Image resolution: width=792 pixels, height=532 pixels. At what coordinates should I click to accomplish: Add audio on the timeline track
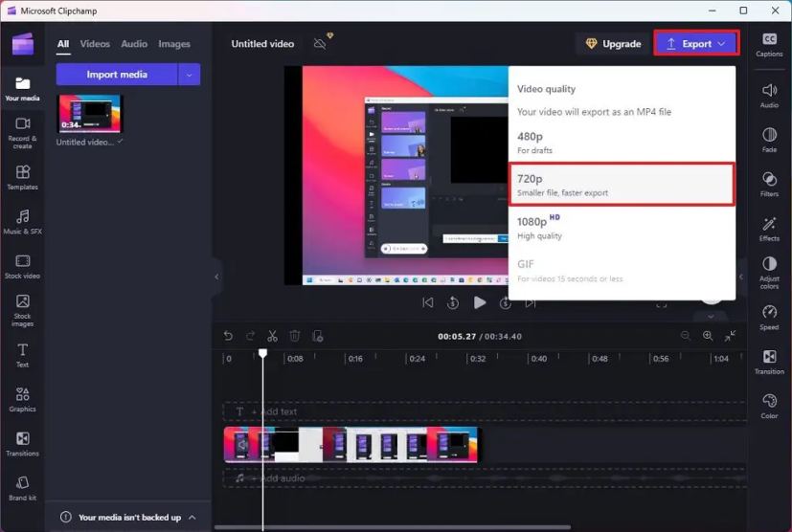point(485,478)
